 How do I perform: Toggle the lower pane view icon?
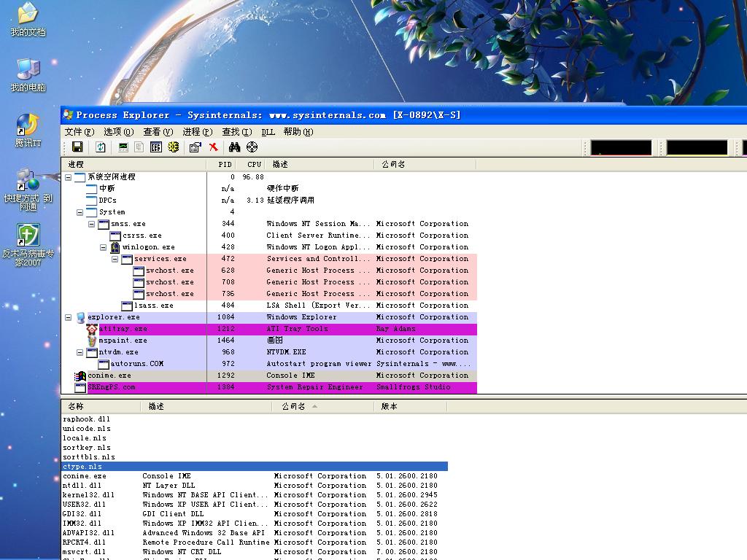click(x=155, y=147)
